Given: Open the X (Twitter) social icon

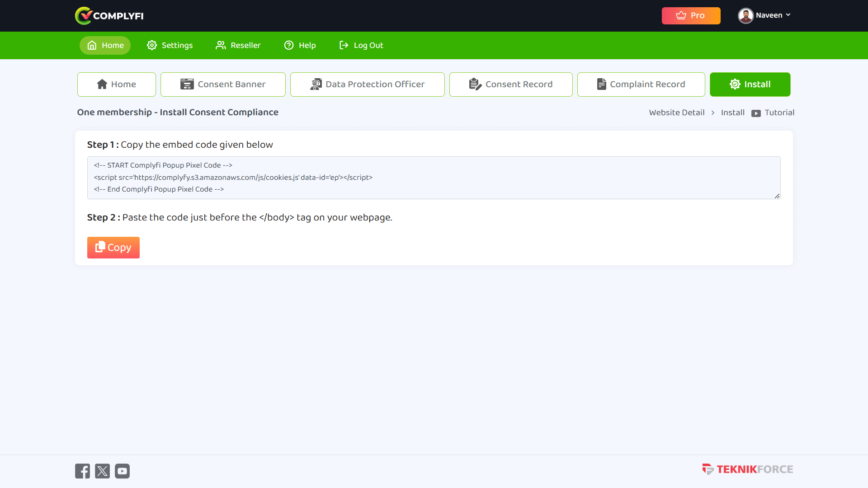Looking at the screenshot, I should point(102,471).
